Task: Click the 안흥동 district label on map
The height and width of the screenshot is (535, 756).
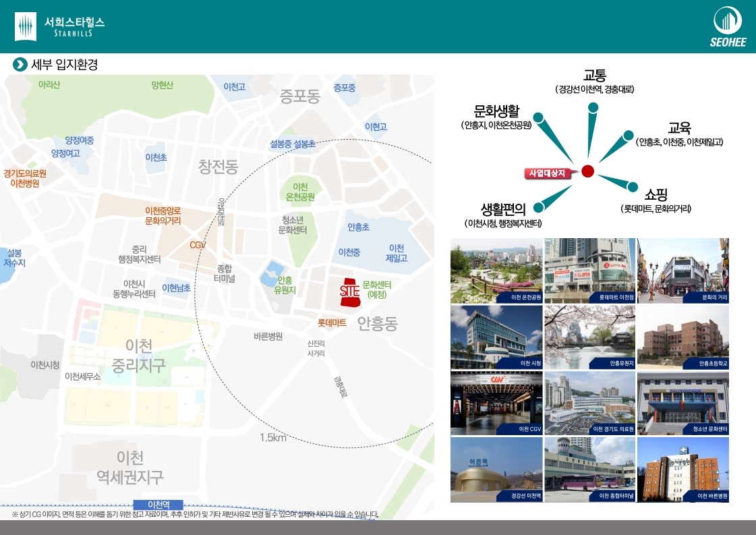Action: [x=378, y=323]
